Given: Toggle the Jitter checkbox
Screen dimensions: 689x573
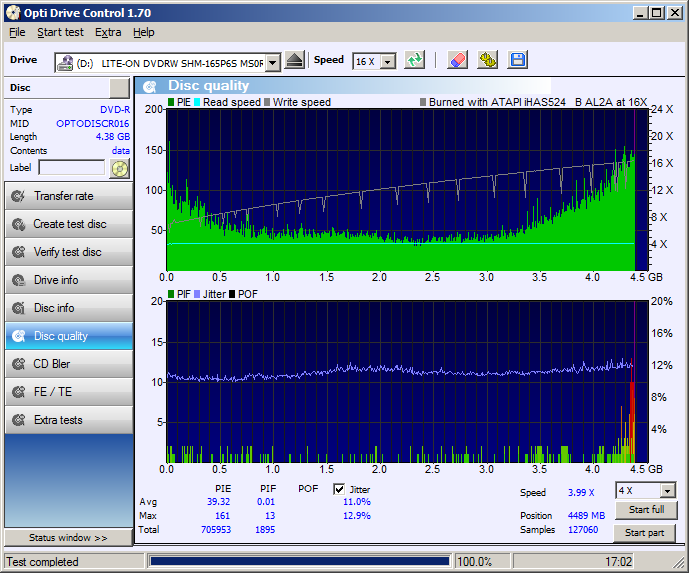Looking at the screenshot, I should tap(339, 489).
